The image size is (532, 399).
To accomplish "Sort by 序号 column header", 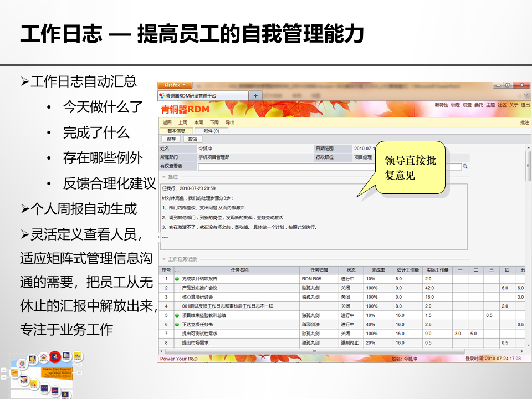I will (x=166, y=270).
